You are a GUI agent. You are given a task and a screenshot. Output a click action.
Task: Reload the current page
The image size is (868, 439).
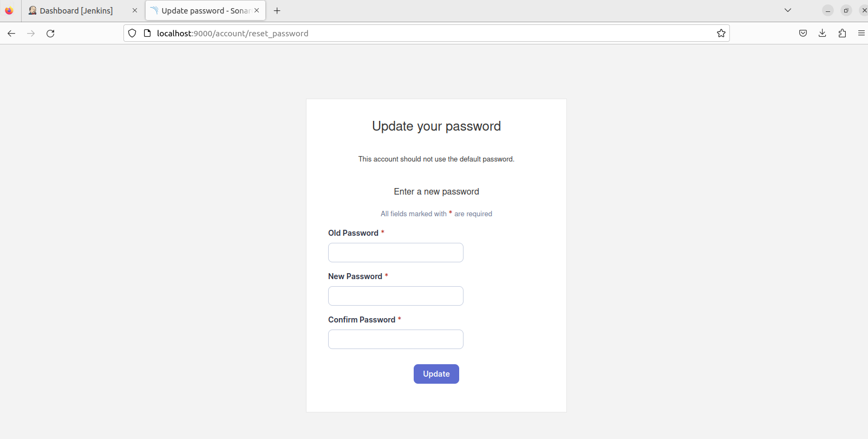[x=50, y=33]
